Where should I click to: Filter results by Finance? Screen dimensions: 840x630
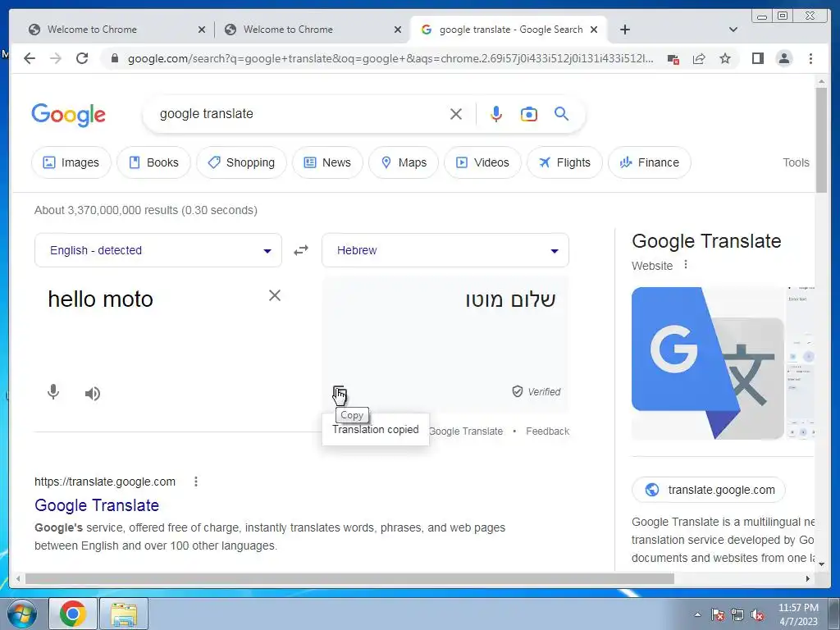650,162
